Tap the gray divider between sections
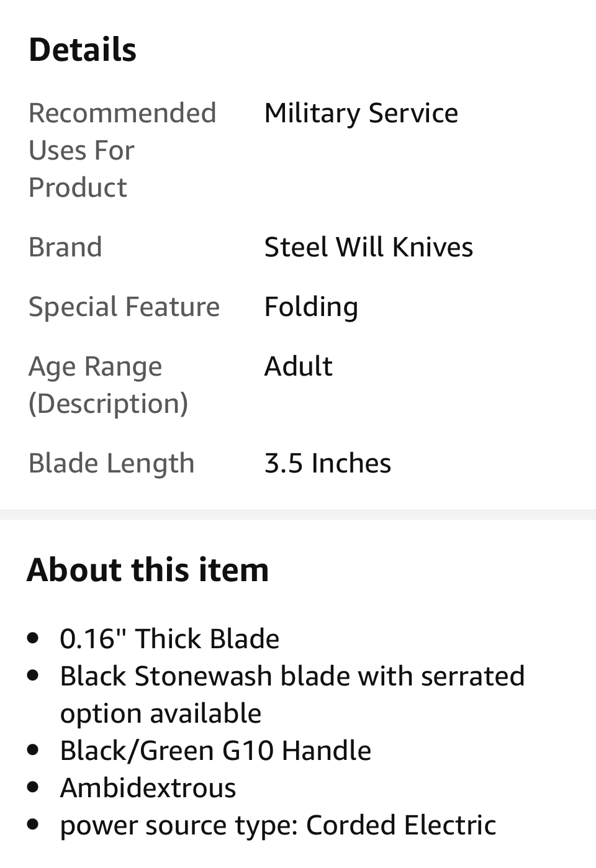Viewport: 596px width, 868px height. 298,515
